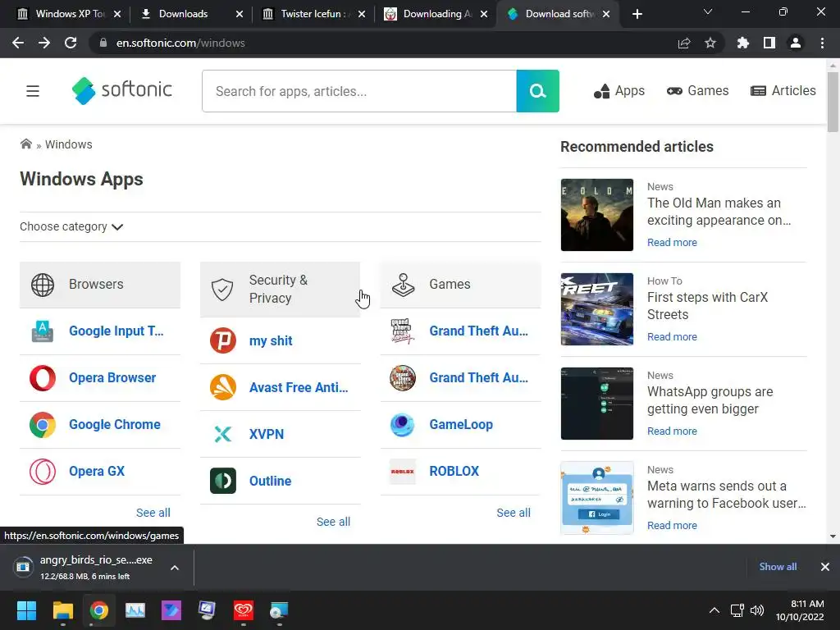Open the Softonic hamburger menu
Image resolution: width=840 pixels, height=630 pixels.
tap(33, 91)
